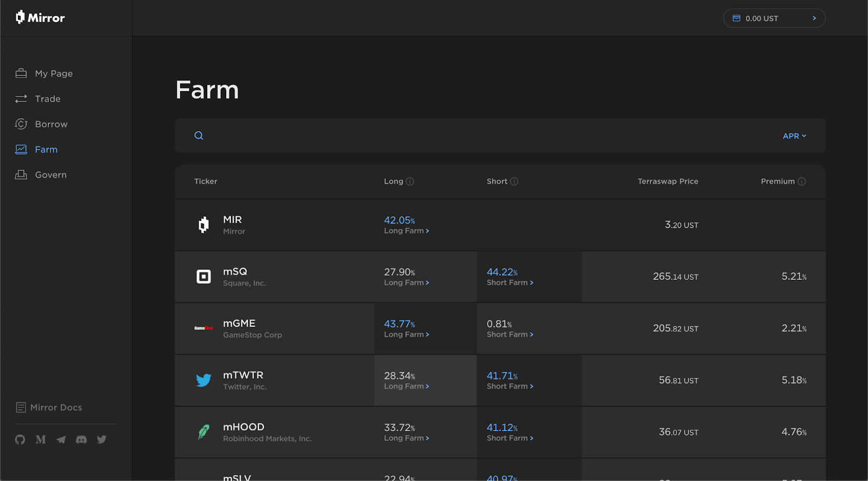Open the Telegram icon in the sidebar footer
868x481 pixels.
pos(61,439)
